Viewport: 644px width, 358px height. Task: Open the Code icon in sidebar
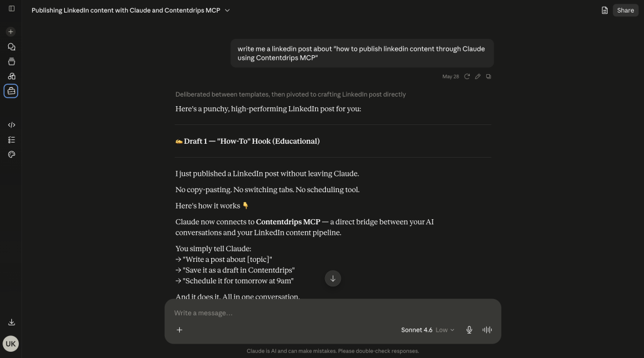[11, 125]
